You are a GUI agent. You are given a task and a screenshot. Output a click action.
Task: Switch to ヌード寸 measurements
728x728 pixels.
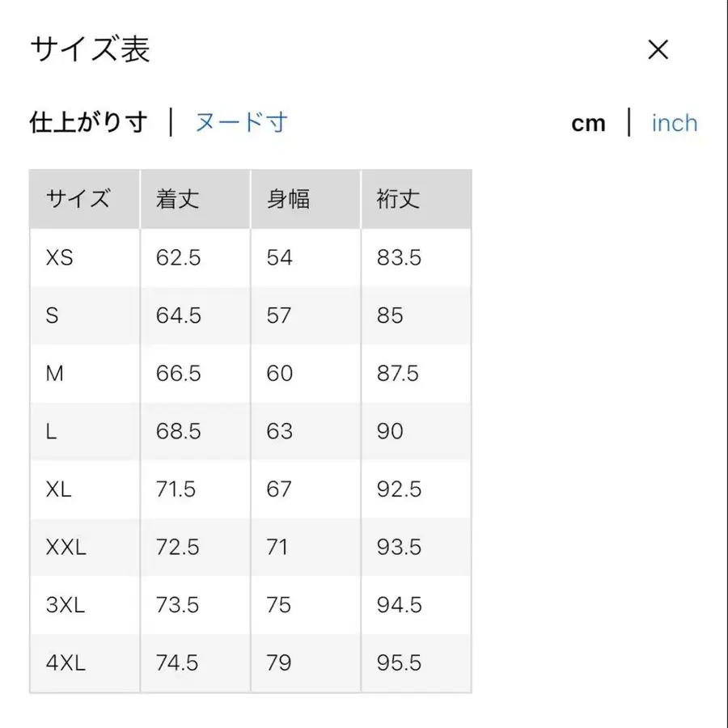coord(240,121)
